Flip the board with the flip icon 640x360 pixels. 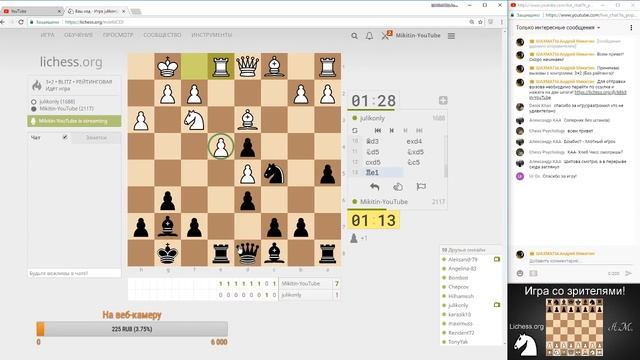(x=355, y=131)
